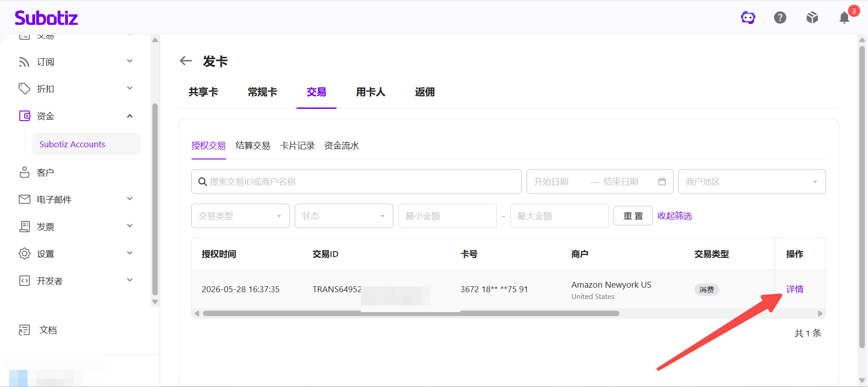Viewport: 868px width, 387px height.
Task: Click the transaction search input field
Action: (356, 182)
